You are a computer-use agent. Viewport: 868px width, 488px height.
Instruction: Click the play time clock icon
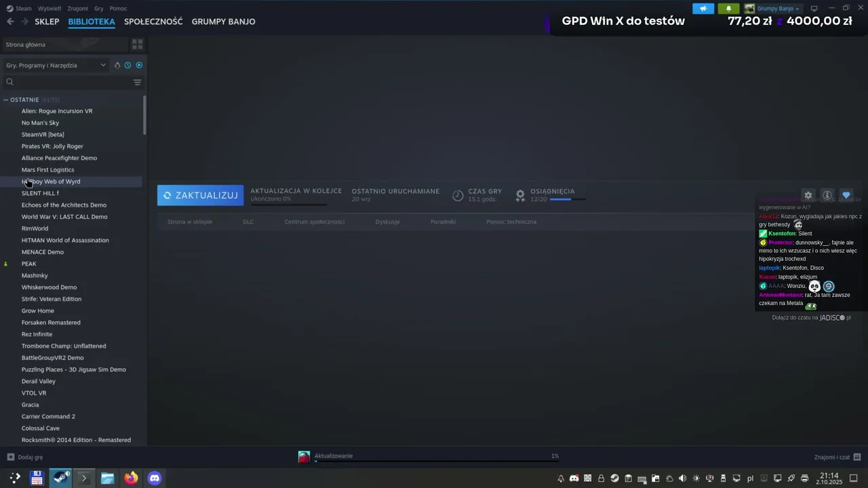pyautogui.click(x=458, y=195)
